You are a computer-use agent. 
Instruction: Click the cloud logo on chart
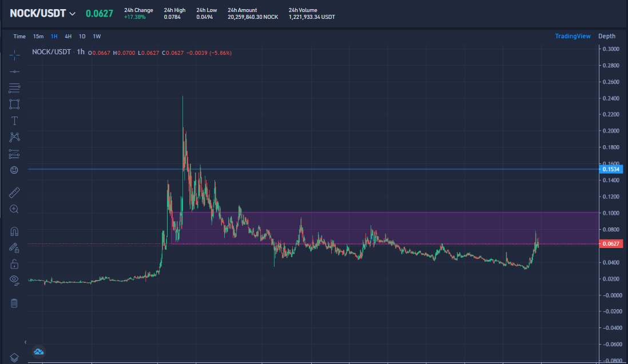click(39, 352)
